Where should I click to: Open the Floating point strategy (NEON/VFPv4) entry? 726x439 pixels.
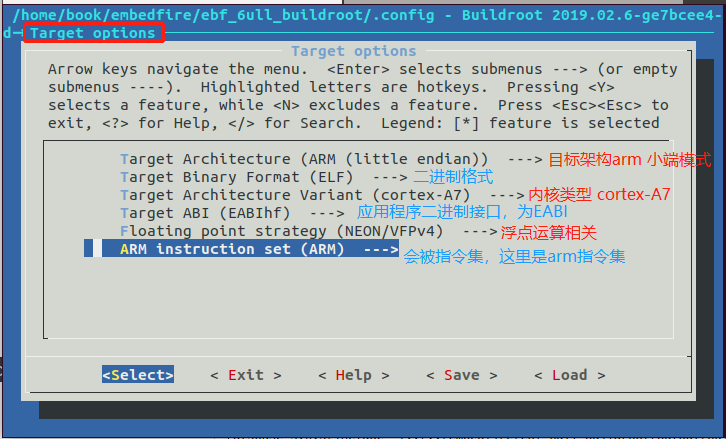[x=308, y=231]
